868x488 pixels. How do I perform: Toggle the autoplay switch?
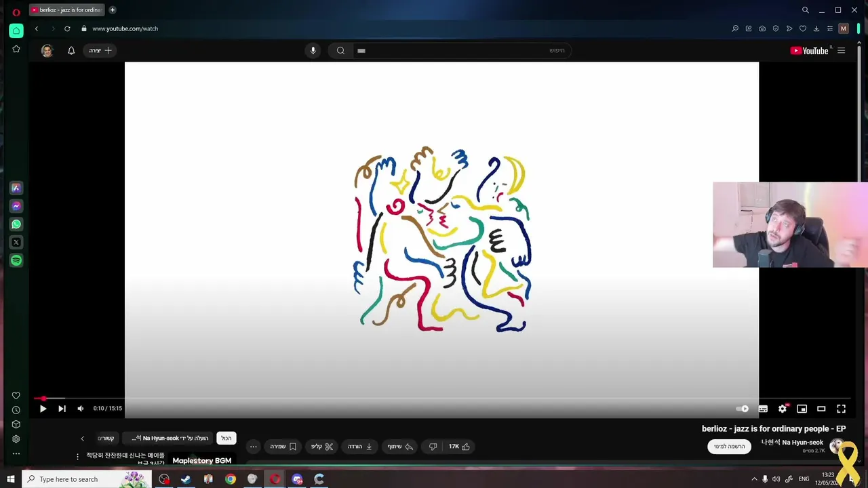coord(743,409)
